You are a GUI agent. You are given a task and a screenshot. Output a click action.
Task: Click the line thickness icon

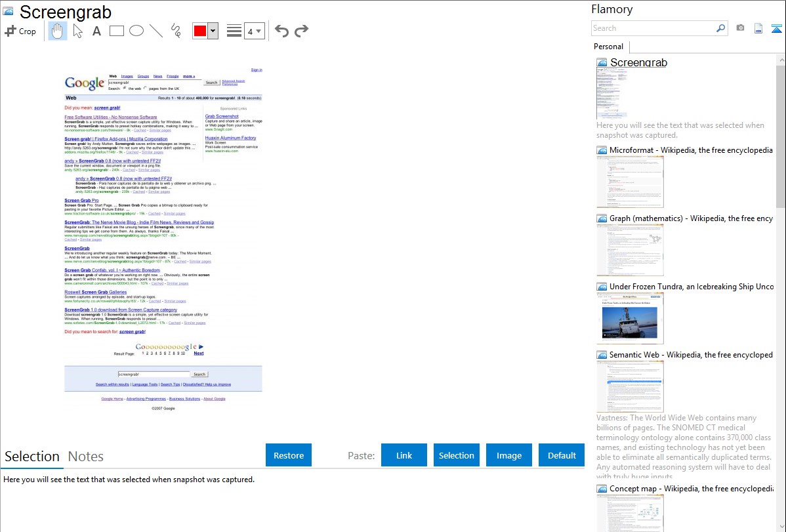[x=234, y=31]
